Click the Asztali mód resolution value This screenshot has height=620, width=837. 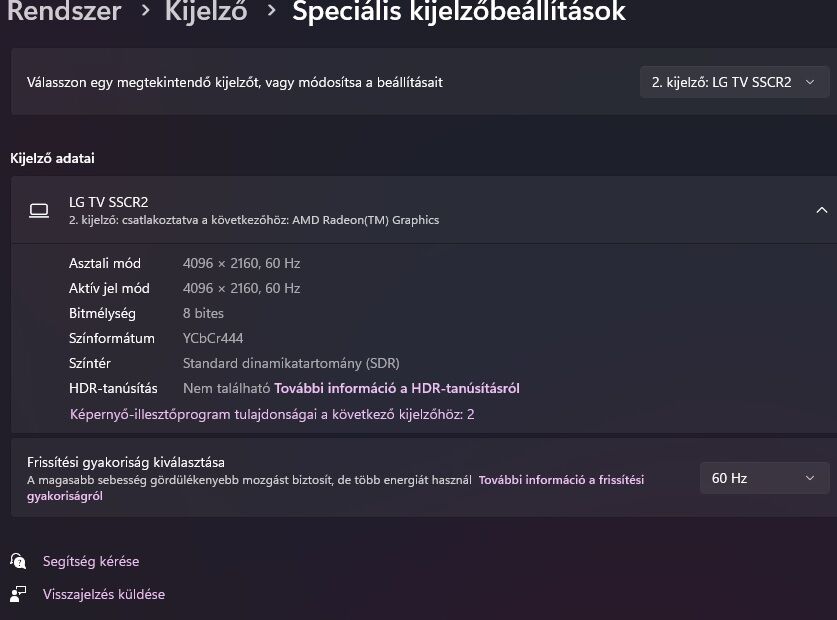point(241,263)
